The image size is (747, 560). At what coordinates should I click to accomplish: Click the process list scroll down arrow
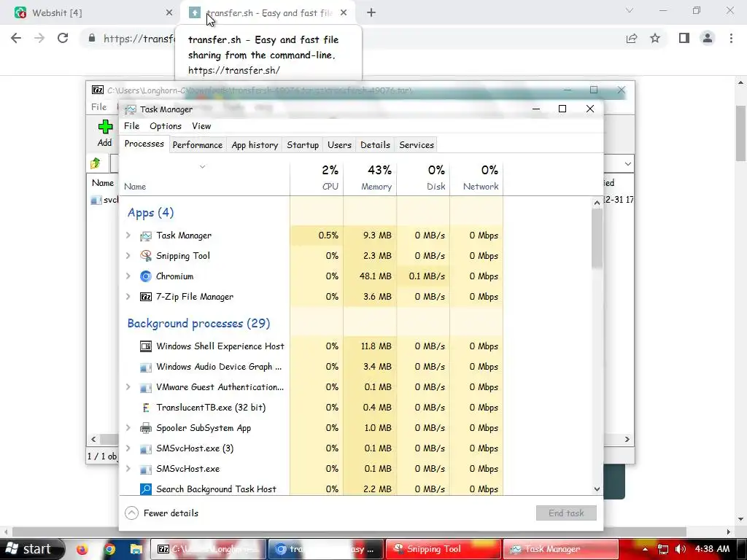coord(597,489)
